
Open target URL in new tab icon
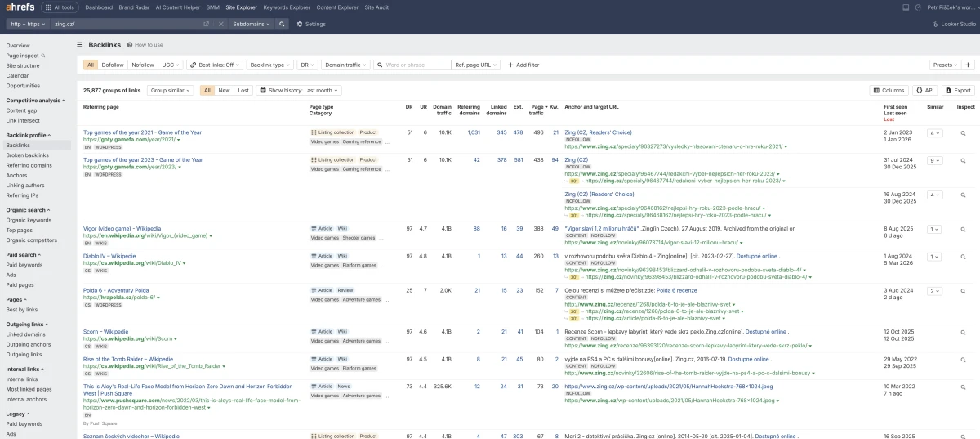pos(207,24)
